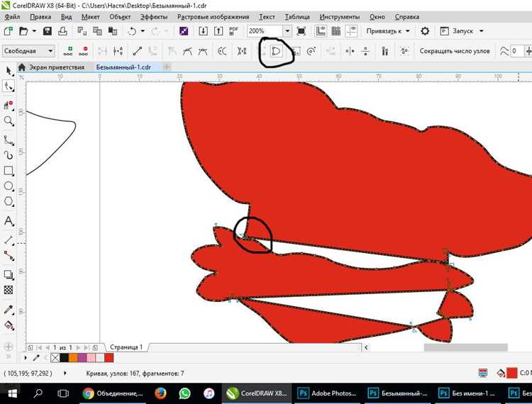Click the Export icon
The image size is (532, 404).
pyautogui.click(x=218, y=31)
